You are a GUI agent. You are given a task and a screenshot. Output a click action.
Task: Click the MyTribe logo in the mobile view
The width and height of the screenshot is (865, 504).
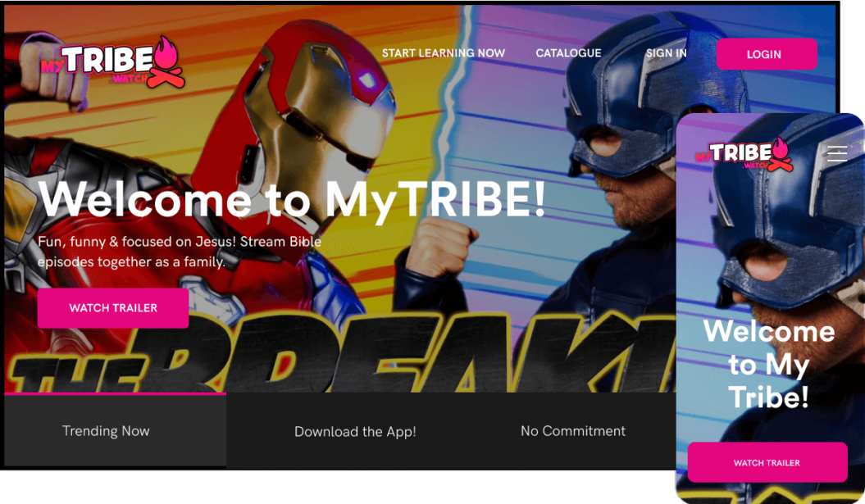click(x=744, y=154)
